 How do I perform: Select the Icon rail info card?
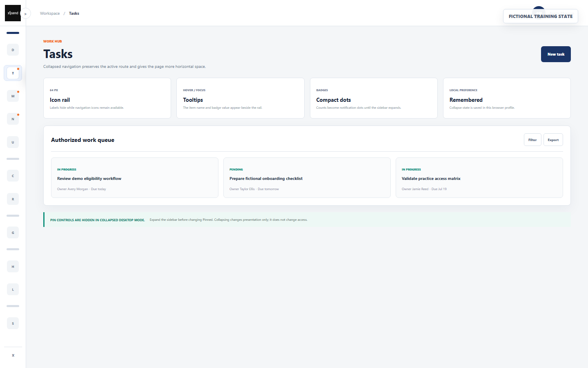[107, 98]
